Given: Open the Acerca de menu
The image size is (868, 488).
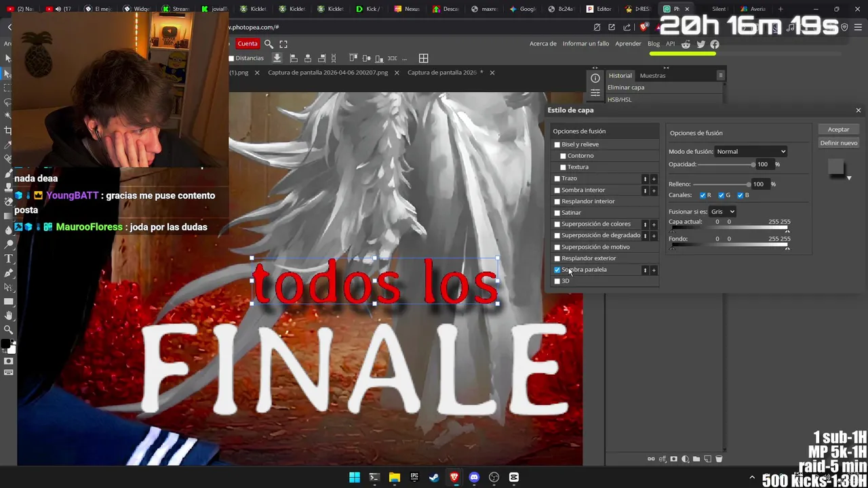Looking at the screenshot, I should (542, 44).
